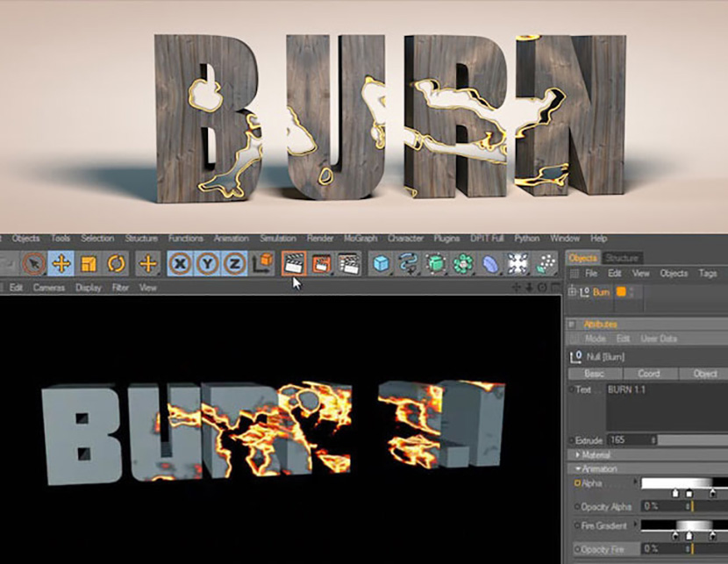The width and height of the screenshot is (728, 564).
Task: Activate the Rotate tool
Action: pos(116,264)
